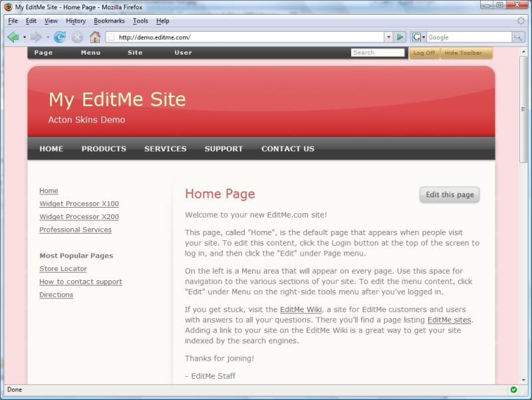Click the Edit this page button
532x400 pixels.
point(450,194)
